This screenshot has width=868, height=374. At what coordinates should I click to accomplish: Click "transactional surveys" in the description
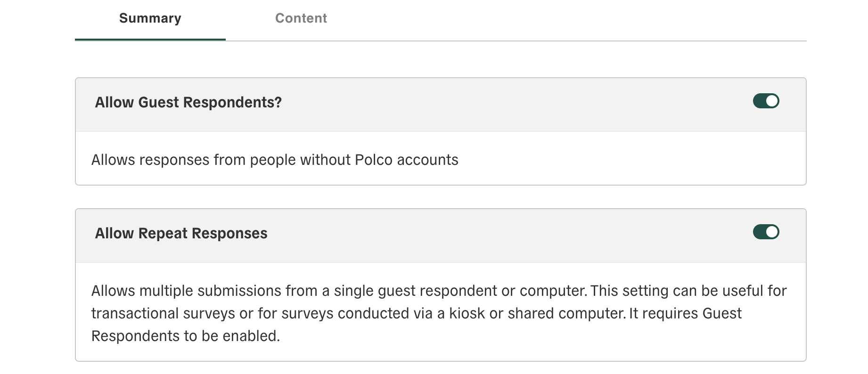tap(163, 313)
